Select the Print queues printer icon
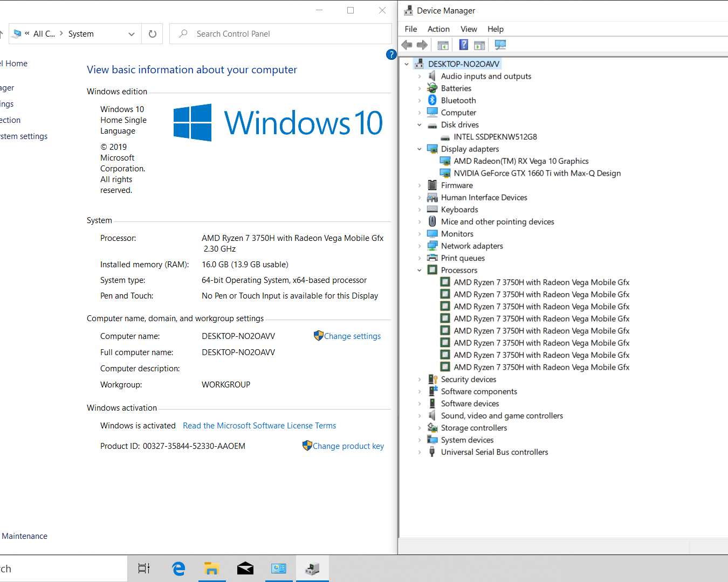Image resolution: width=728 pixels, height=582 pixels. (x=432, y=258)
